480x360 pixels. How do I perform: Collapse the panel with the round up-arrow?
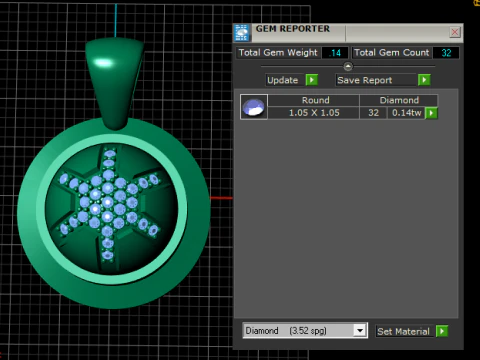point(348,66)
